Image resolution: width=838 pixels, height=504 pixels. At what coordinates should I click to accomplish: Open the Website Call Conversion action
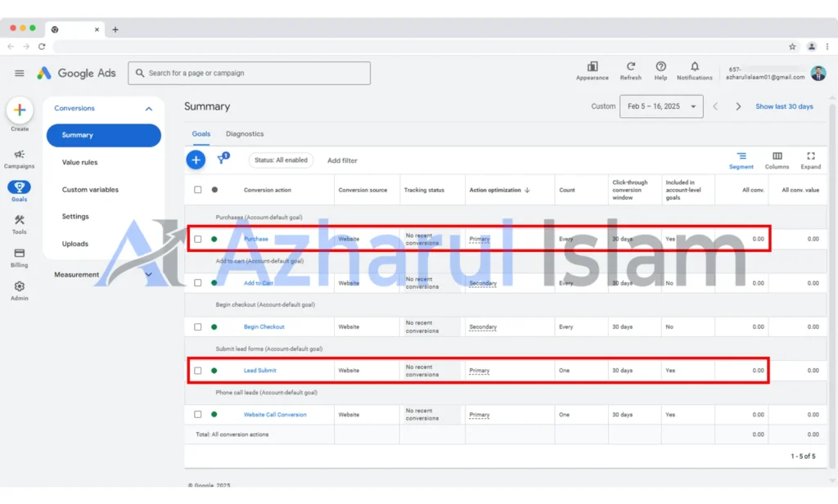275,414
